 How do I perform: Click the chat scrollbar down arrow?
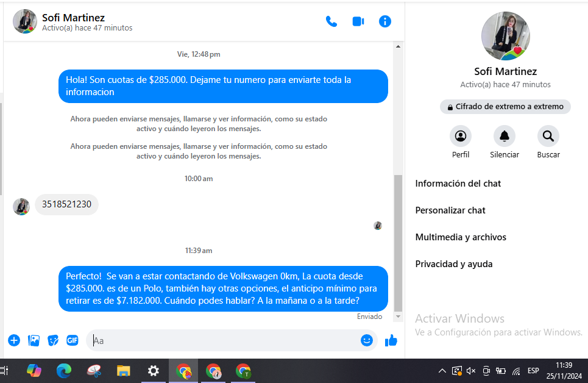[398, 317]
